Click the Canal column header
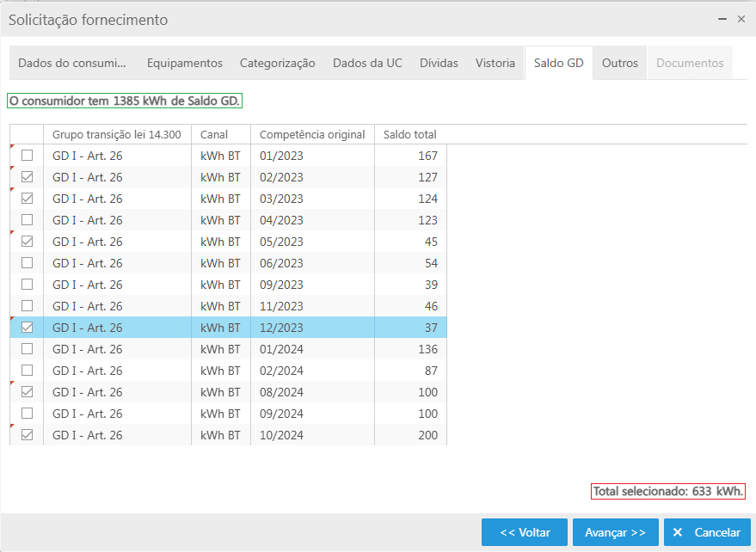The height and width of the screenshot is (552, 756). [x=216, y=134]
